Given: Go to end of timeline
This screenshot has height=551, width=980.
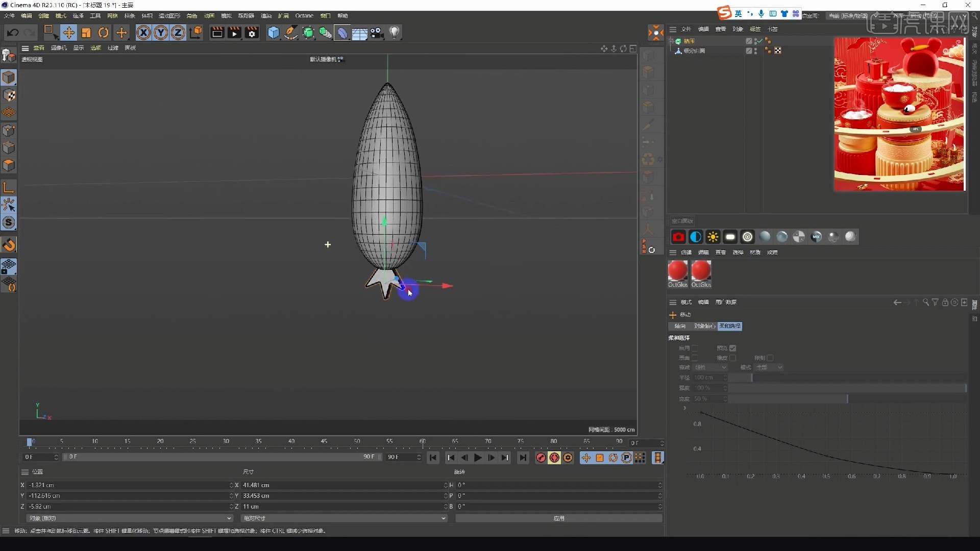Looking at the screenshot, I should pos(523,458).
